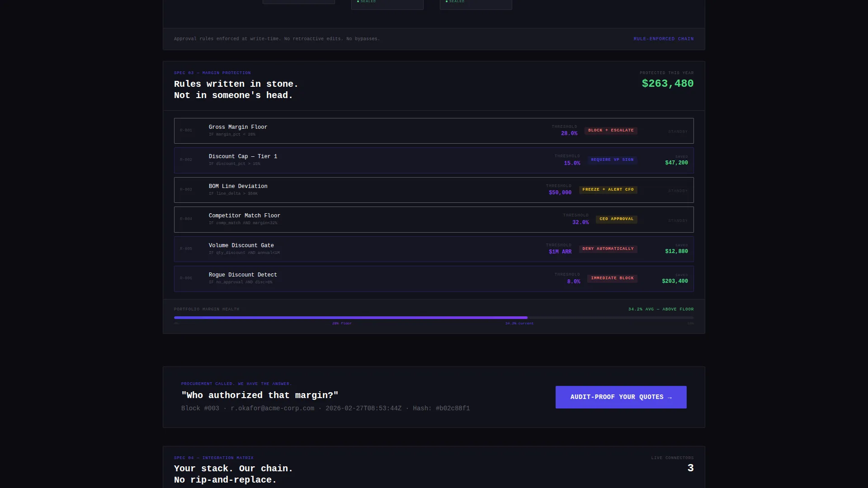This screenshot has height=488, width=868.
Task: Click the 28% floor marker label
Action: (342, 324)
